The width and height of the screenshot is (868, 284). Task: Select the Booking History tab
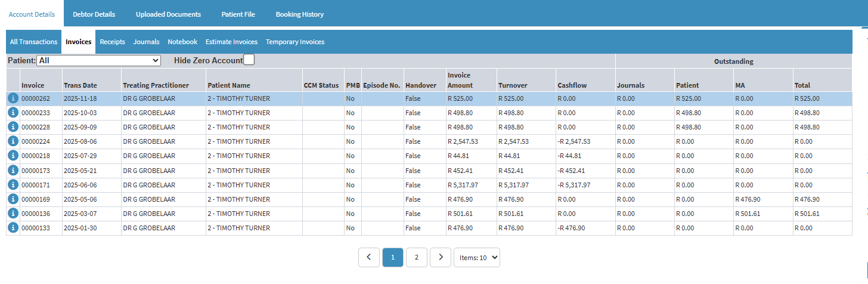299,14
